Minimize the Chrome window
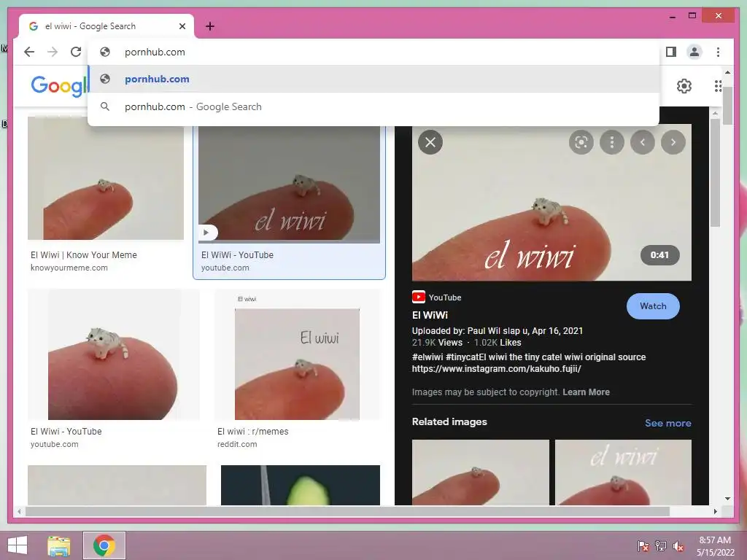The image size is (747, 560). tap(672, 16)
